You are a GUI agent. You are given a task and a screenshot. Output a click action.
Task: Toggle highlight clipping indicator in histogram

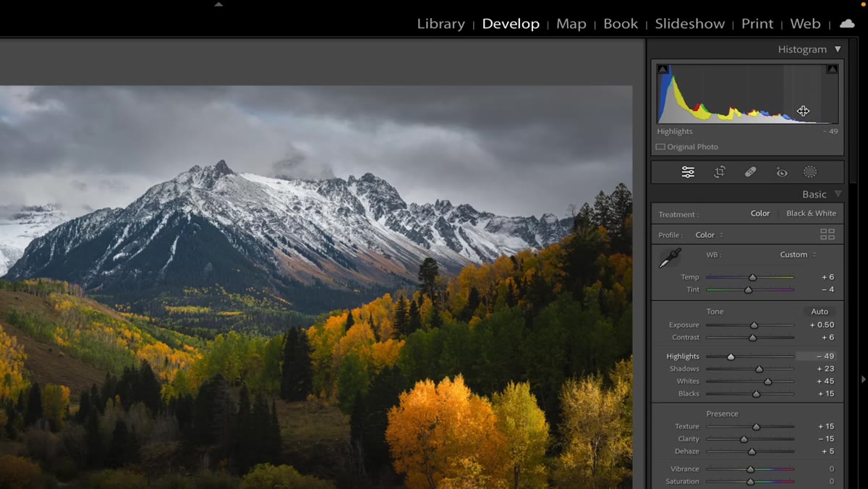(832, 69)
